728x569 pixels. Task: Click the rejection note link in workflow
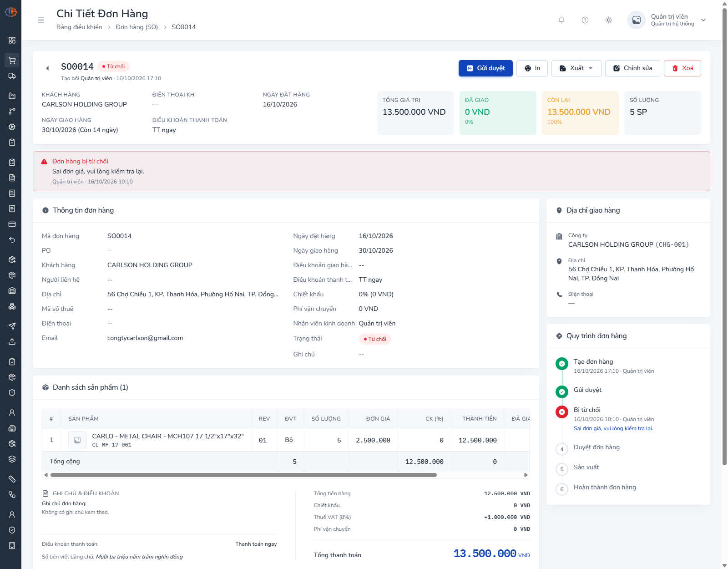click(x=613, y=428)
